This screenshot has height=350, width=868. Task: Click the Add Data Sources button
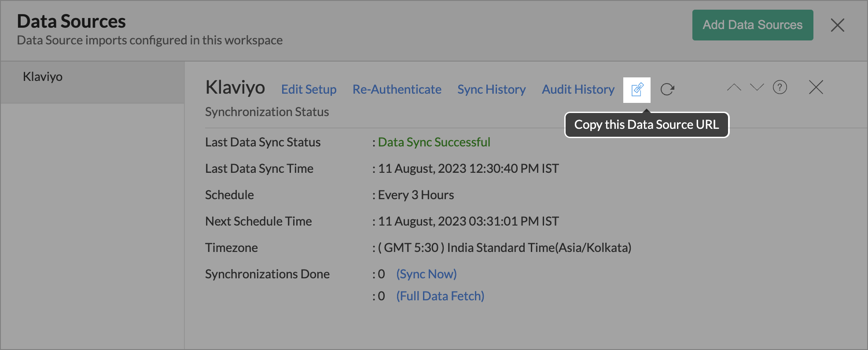[x=752, y=25]
